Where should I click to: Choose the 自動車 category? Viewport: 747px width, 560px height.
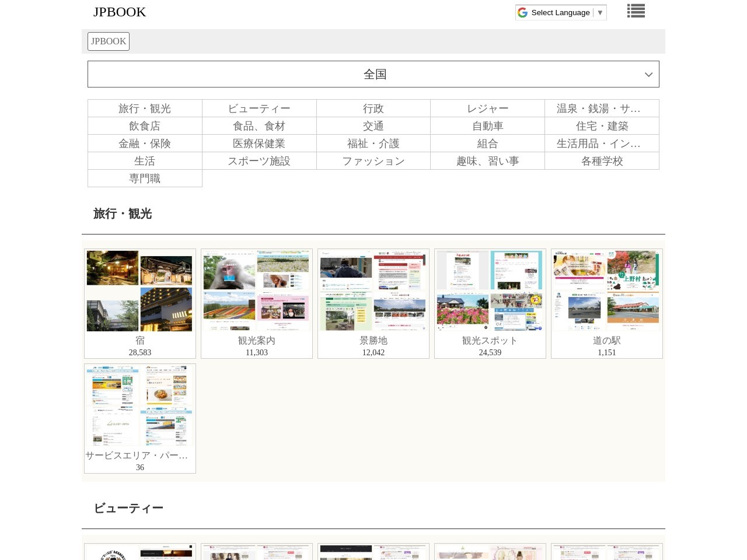pyautogui.click(x=487, y=126)
